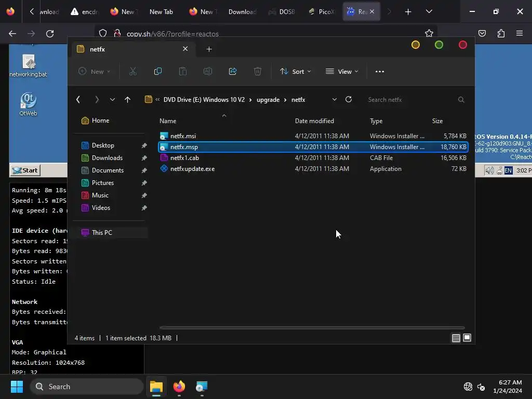Open a new Firefox tab

click(408, 12)
